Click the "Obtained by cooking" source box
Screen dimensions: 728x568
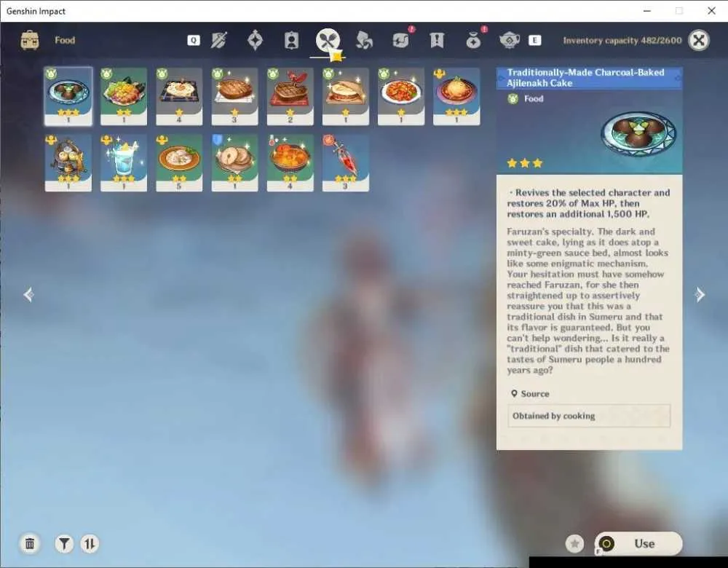(589, 416)
